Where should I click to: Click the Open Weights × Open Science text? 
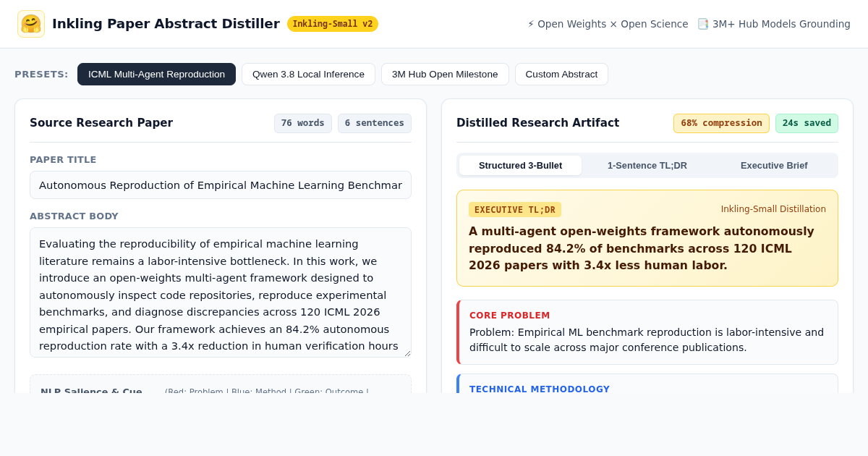[x=613, y=24]
